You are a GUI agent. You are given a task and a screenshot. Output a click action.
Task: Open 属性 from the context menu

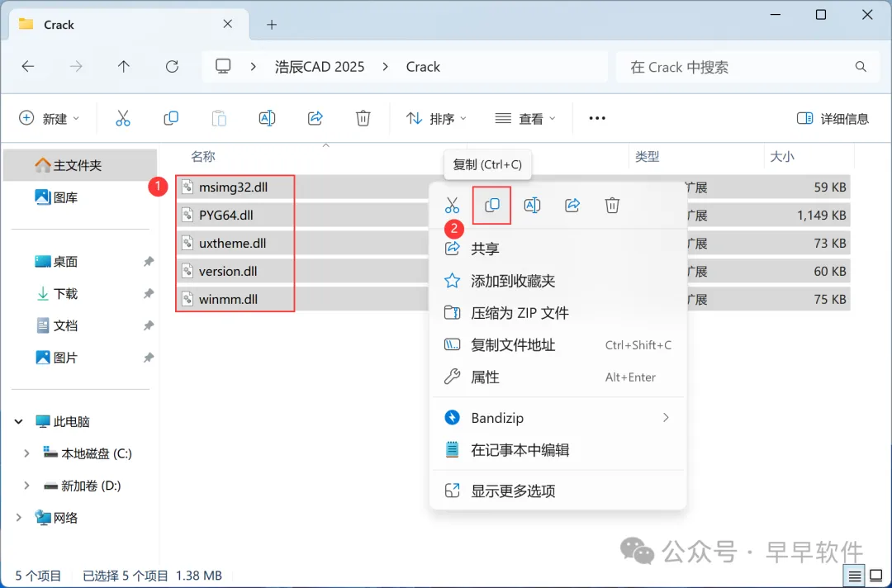[558, 377]
